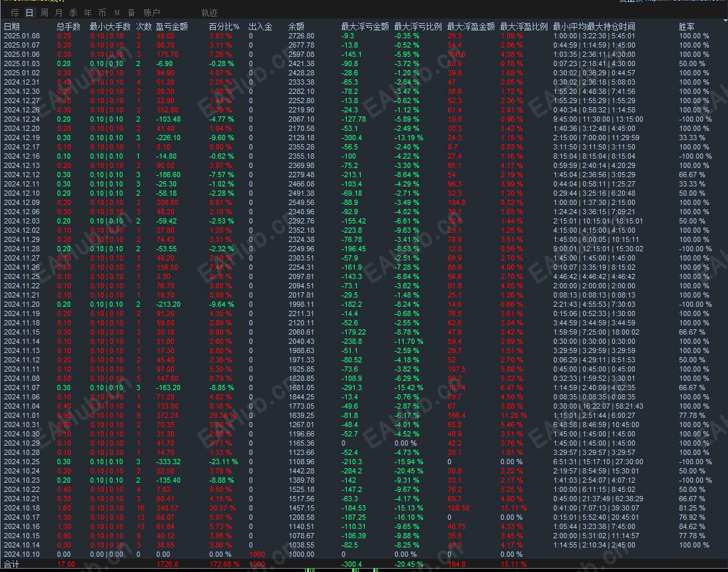
Task: Click profit amount 372.24
Action: coord(167,415)
